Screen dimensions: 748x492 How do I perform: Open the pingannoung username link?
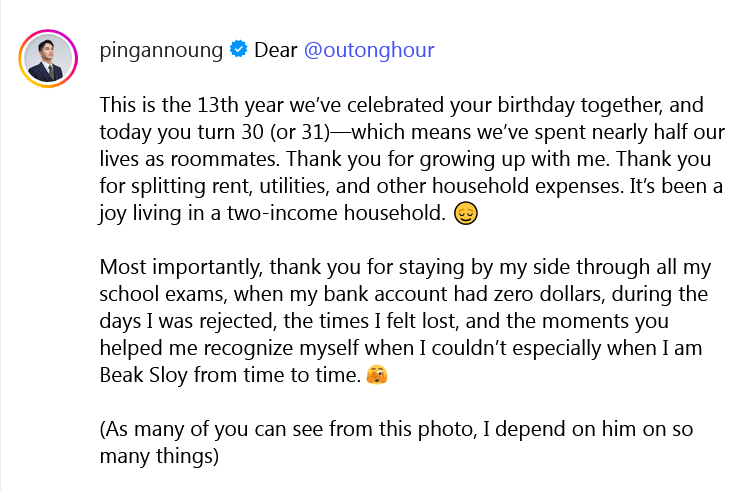[163, 50]
